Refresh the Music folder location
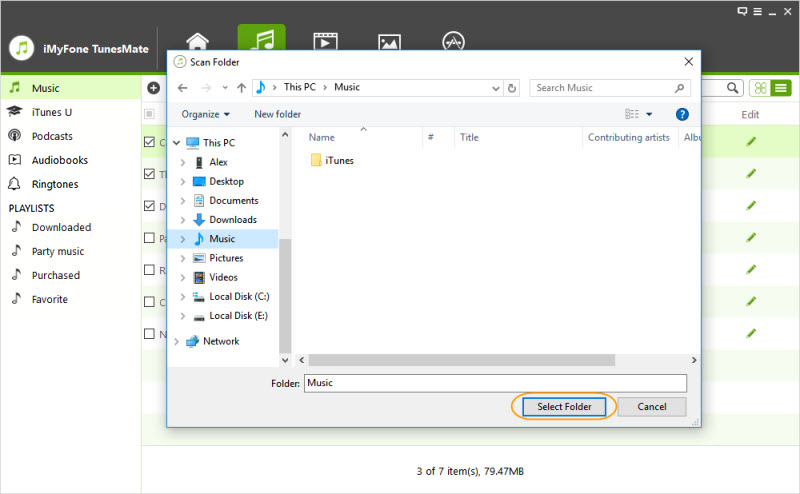800x494 pixels. click(x=512, y=88)
